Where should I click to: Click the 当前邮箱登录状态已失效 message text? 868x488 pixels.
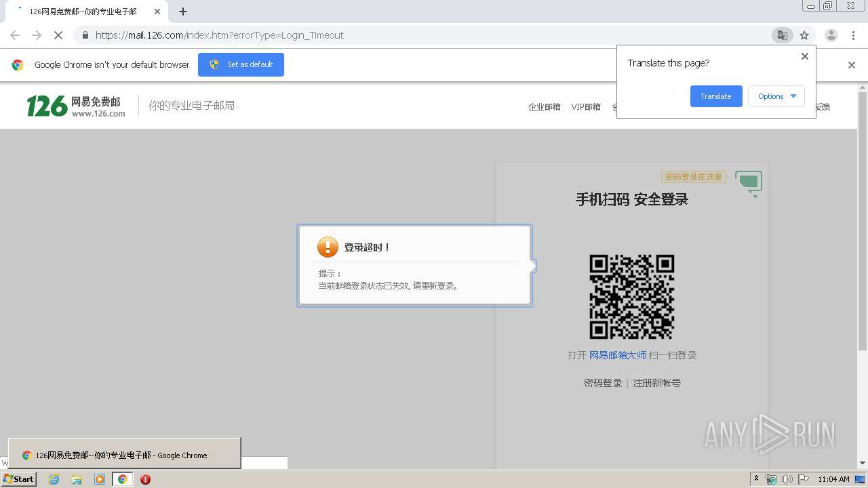point(390,286)
